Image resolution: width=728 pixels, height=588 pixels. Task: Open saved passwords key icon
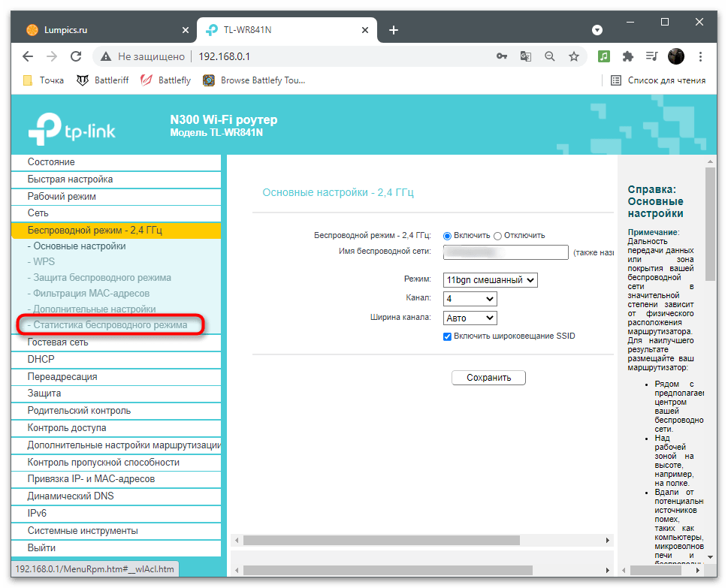tap(501, 56)
